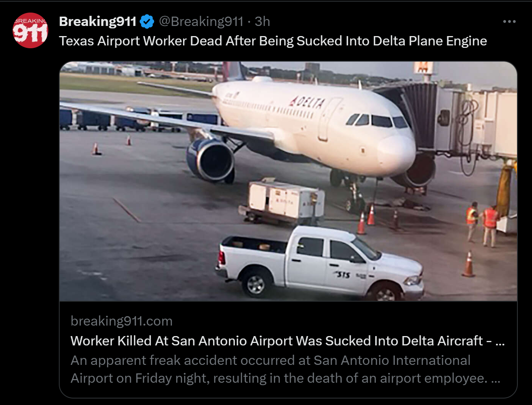This screenshot has height=405, width=532.
Task: Open the tweet via the 3h timestamp
Action: point(262,21)
